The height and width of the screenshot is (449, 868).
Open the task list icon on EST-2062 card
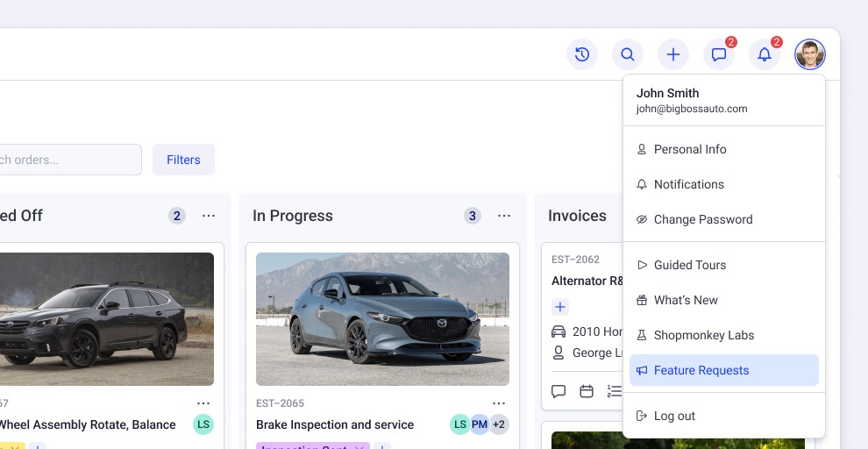tap(614, 391)
